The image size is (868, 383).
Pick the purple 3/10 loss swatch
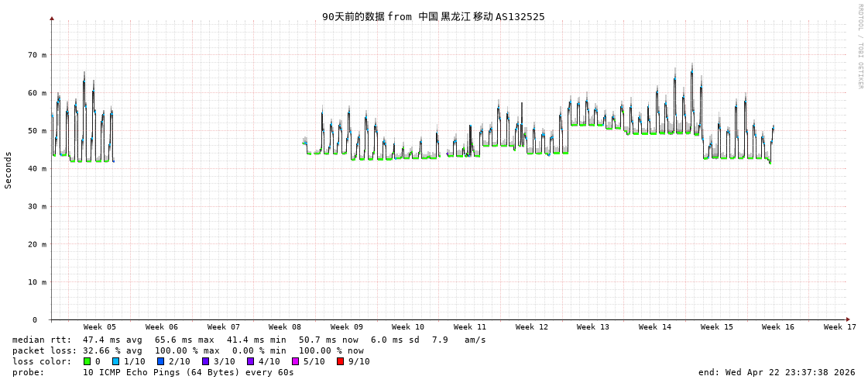coord(205,361)
